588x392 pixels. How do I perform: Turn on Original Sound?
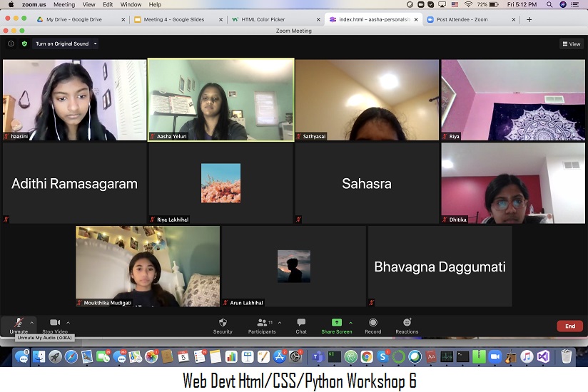pos(62,43)
